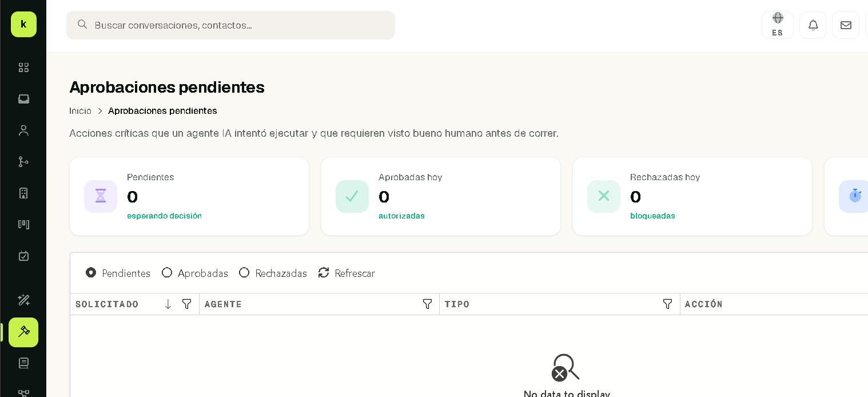
Task: Click the notifications bell icon
Action: pyautogui.click(x=813, y=25)
